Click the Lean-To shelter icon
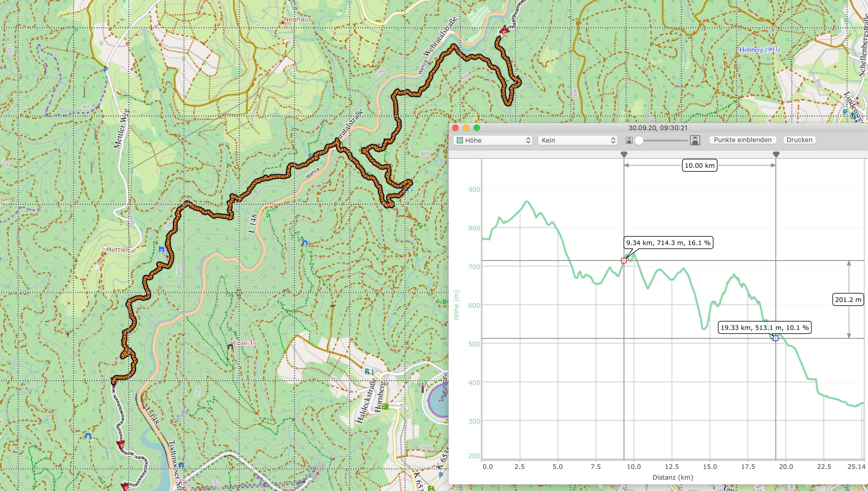The image size is (868, 491). (x=230, y=346)
